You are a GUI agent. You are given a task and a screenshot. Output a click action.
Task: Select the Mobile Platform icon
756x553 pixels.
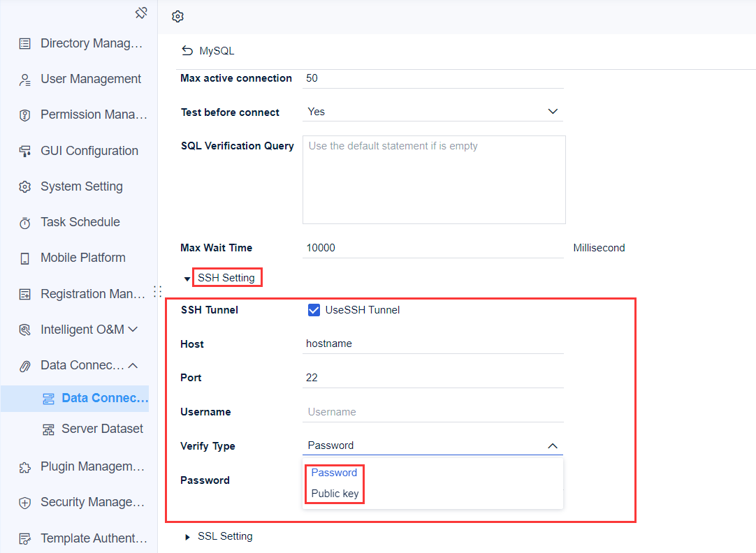(x=25, y=258)
